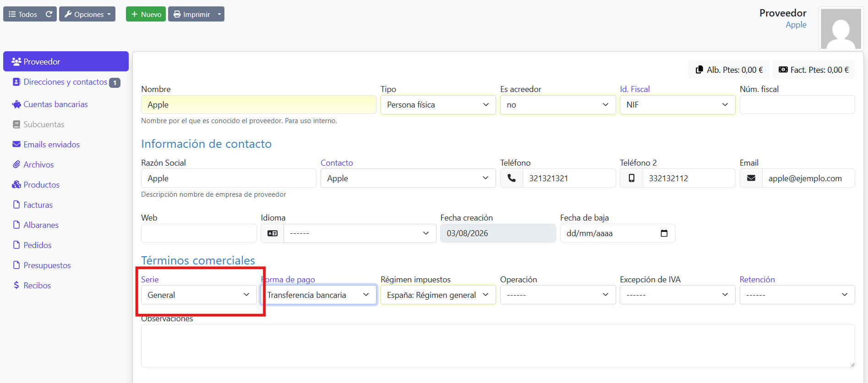
Task: Open the Forma de pago dropdown
Action: pos(319,295)
